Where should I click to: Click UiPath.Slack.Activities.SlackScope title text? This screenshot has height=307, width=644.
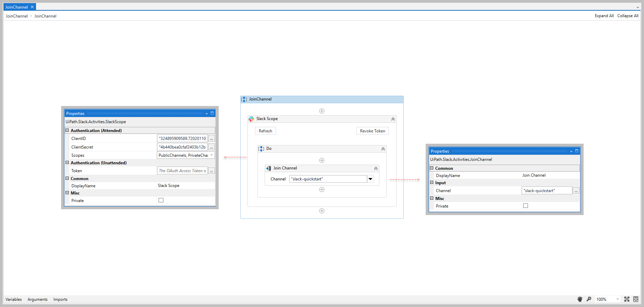pos(96,122)
